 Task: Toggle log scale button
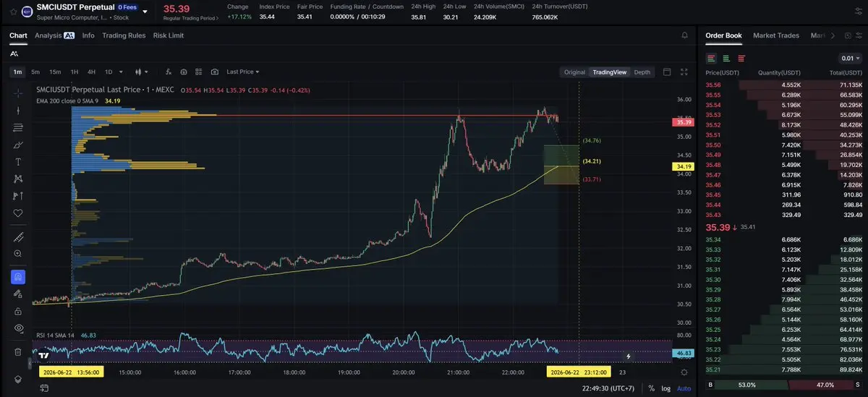[x=665, y=388]
